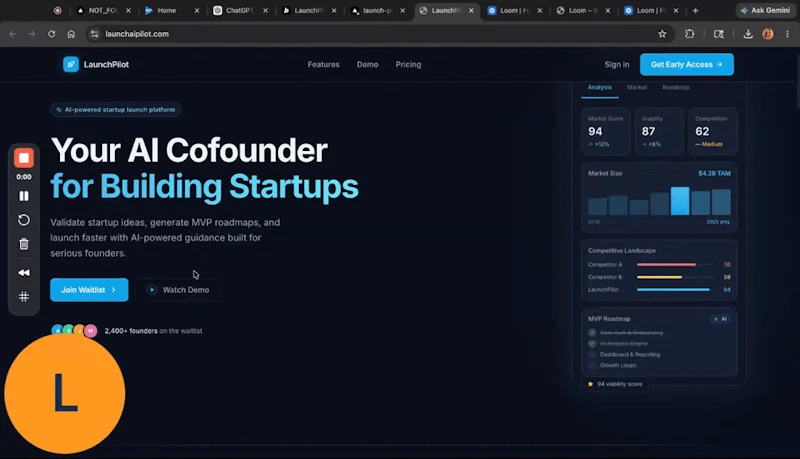The image size is (800, 459).
Task: Open the grid icon in the recorder bar
Action: point(24,297)
